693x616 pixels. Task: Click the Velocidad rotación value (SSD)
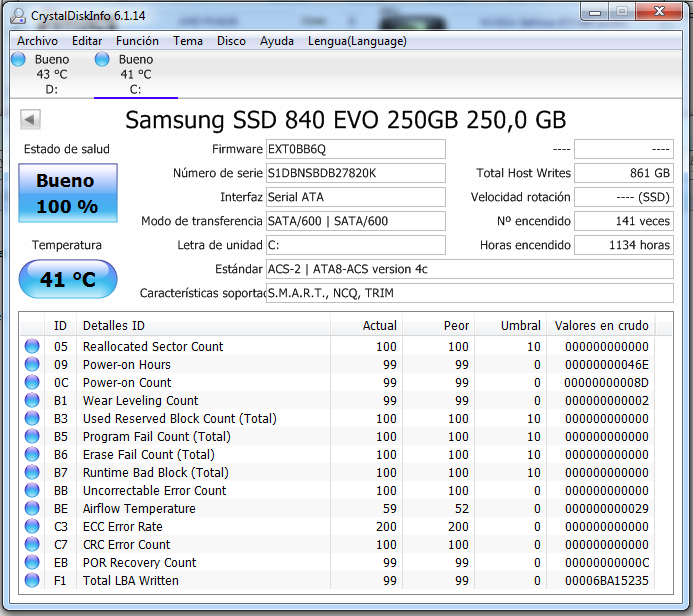[x=624, y=197]
